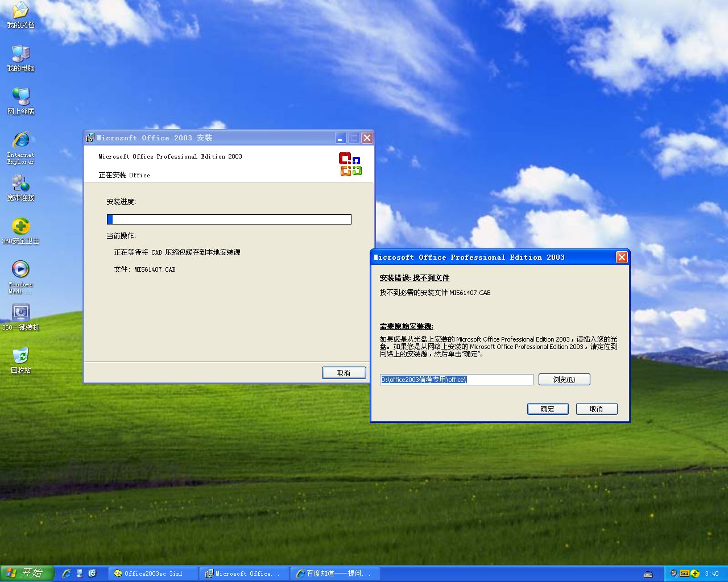Switch to Office2003sc 3in1 taskbar window
Viewport: 728px width, 582px height.
point(154,573)
